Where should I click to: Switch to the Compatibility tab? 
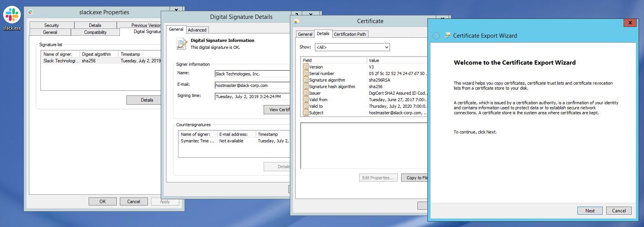tap(95, 32)
